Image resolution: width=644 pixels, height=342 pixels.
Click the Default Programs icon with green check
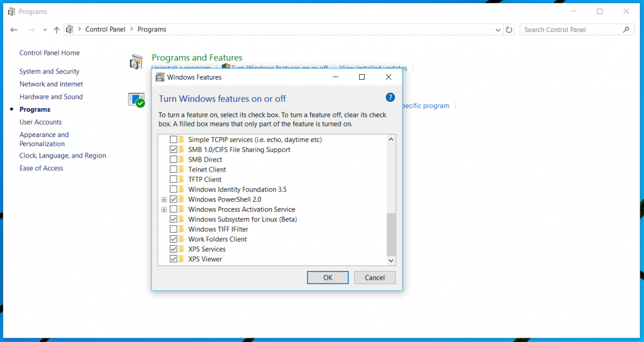click(136, 100)
